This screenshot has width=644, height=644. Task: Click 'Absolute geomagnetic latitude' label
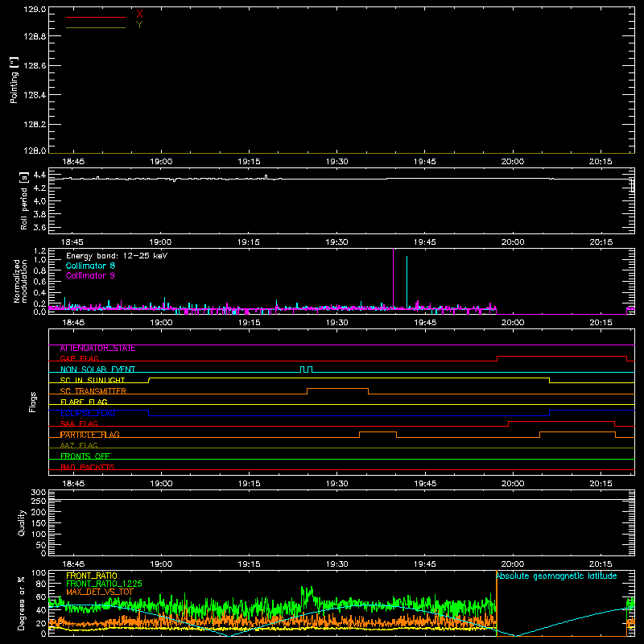(x=556, y=576)
